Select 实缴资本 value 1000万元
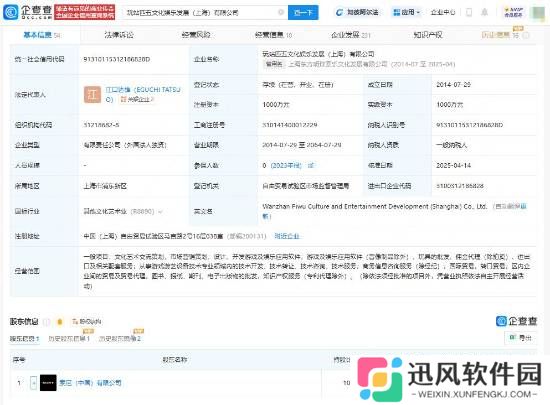550x405 pixels. click(450, 104)
